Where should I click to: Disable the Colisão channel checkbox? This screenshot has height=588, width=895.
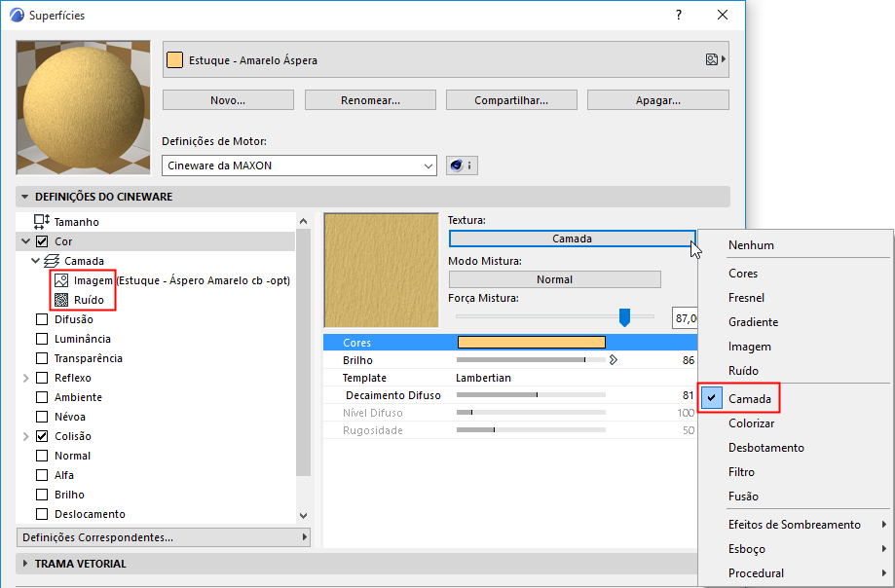[x=42, y=436]
